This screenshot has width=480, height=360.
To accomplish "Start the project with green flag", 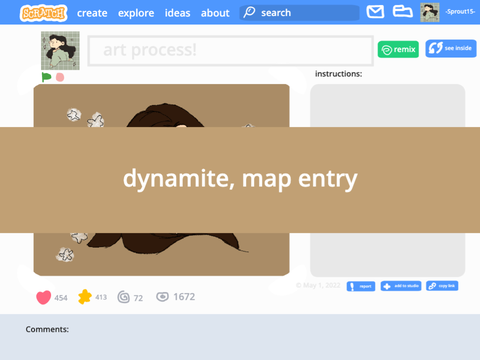I will pos(46,77).
